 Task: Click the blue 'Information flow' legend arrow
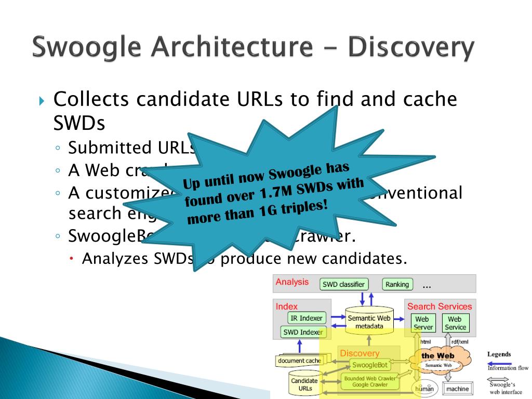[x=499, y=364]
